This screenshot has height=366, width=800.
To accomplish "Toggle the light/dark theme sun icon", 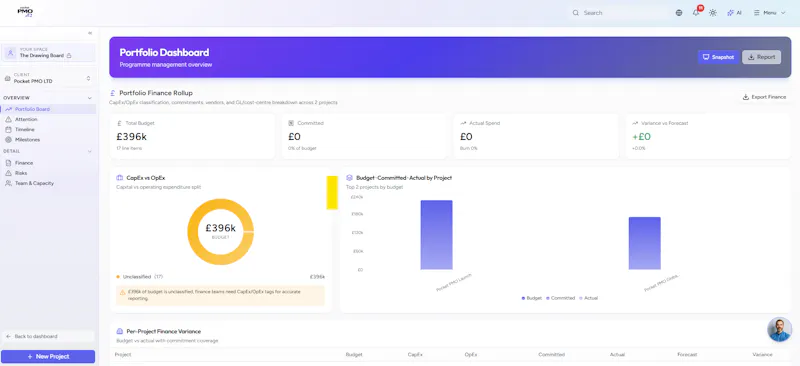I will click(x=713, y=13).
